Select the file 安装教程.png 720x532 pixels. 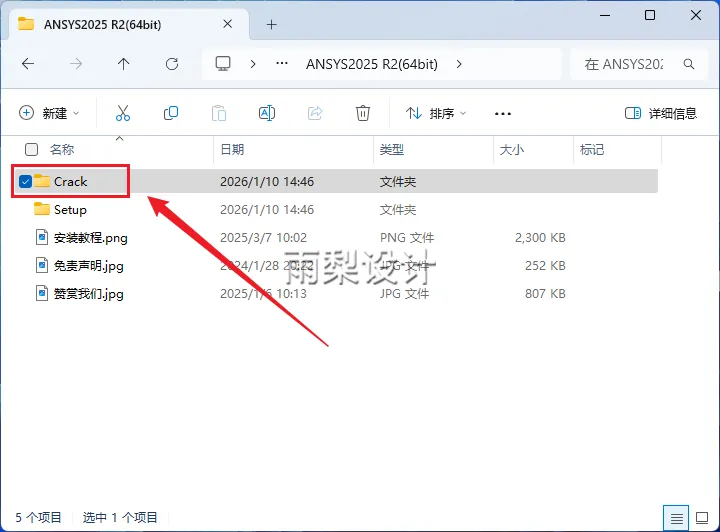point(90,238)
